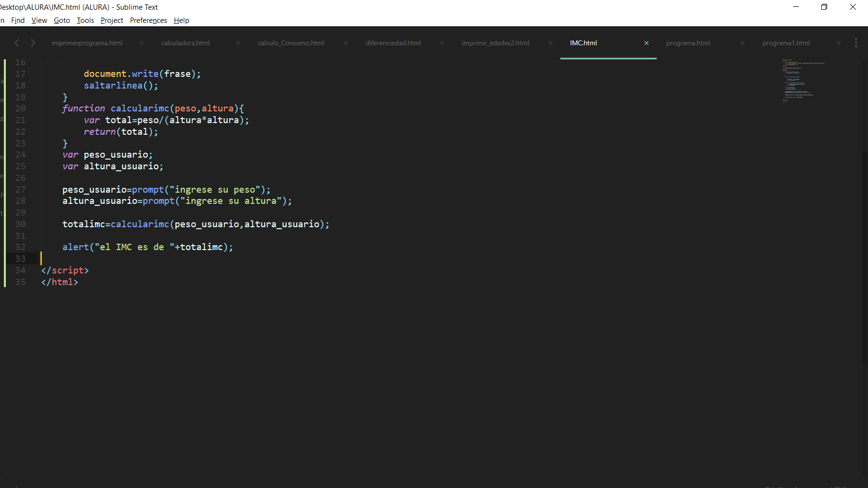Select the active IMC.html tab
Screen dimensions: 868x488
tap(584, 43)
